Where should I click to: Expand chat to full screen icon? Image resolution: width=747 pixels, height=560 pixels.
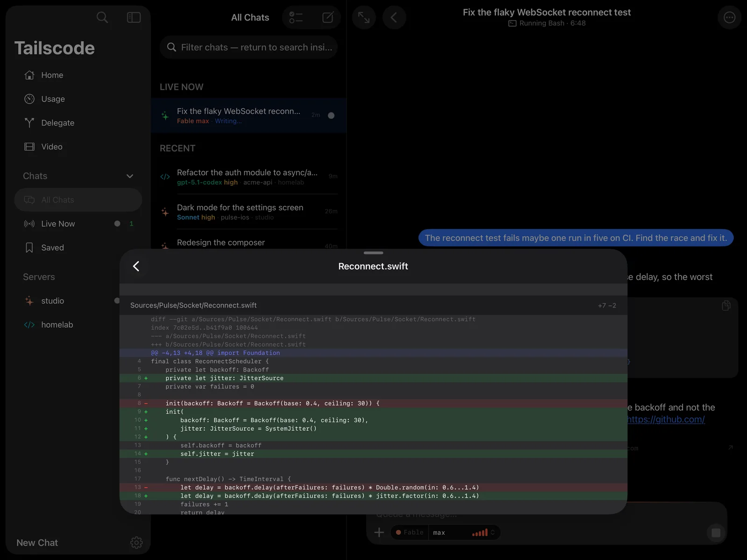click(364, 18)
